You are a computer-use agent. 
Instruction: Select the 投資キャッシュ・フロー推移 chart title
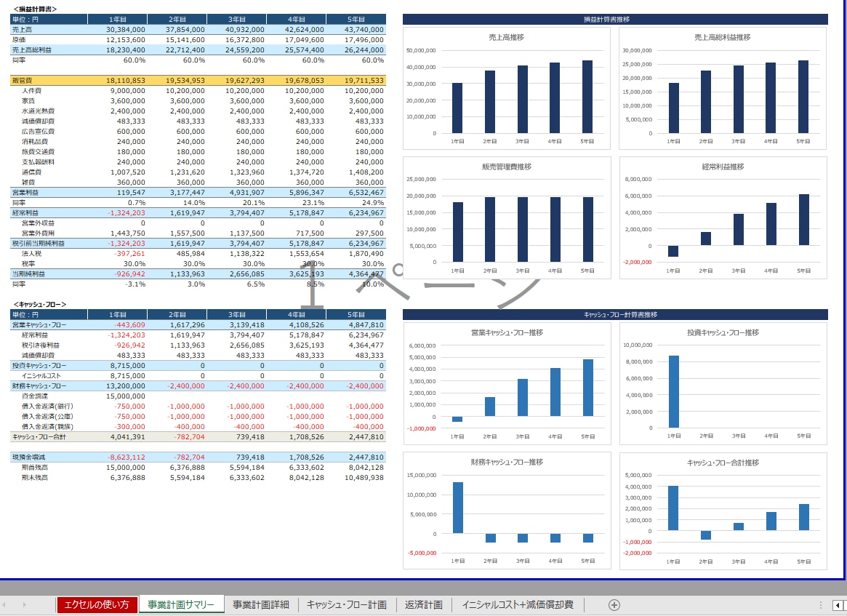coord(723,333)
